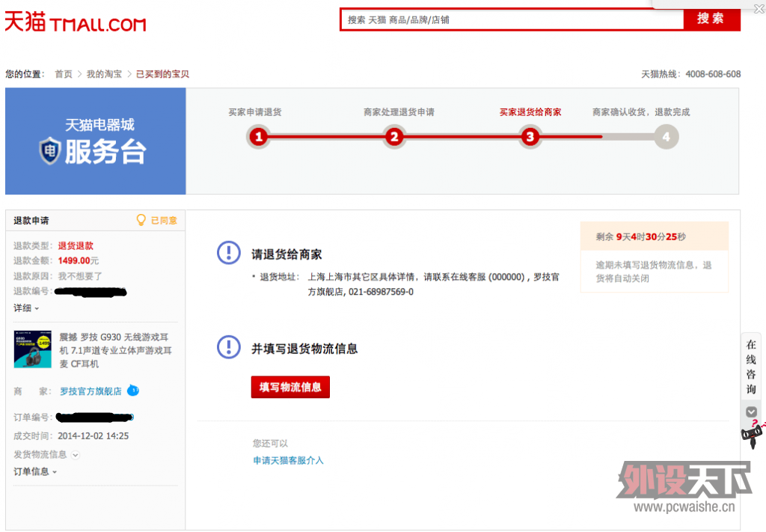Expand 发货物流信息 dropdown arrow
This screenshot has width=766, height=532.
click(x=76, y=455)
